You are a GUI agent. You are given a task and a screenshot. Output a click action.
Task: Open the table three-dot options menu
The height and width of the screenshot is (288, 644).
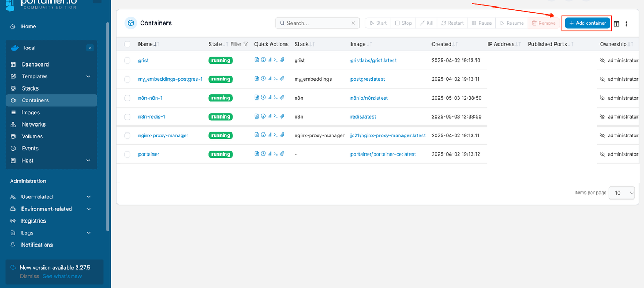click(626, 24)
